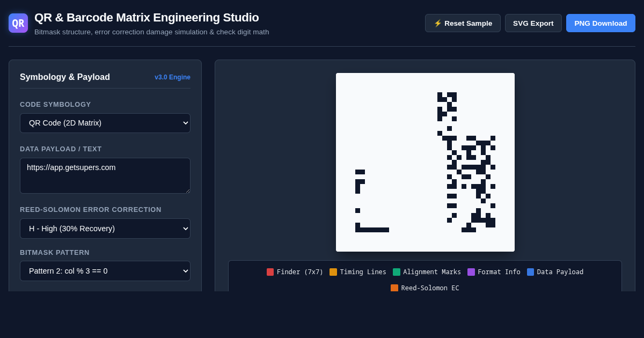This screenshot has height=338, width=644.
Task: Click the Reed-Solomon EC orange legend swatch
Action: point(394,288)
